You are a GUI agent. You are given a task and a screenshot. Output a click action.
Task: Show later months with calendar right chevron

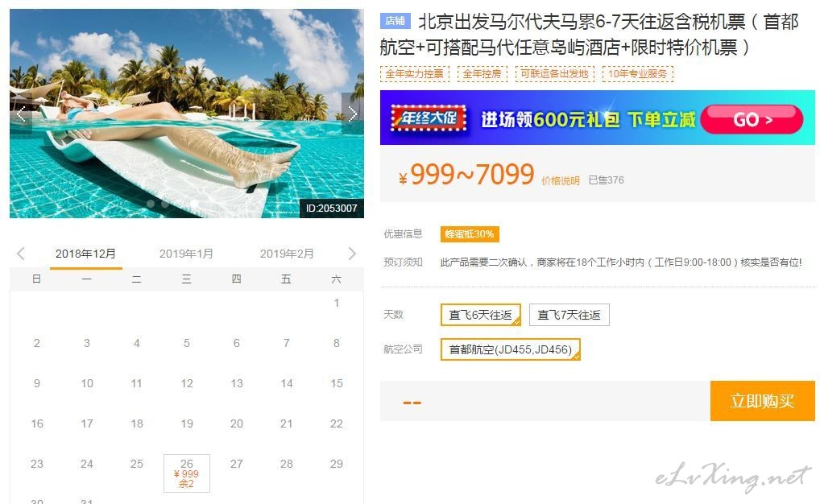click(x=352, y=254)
